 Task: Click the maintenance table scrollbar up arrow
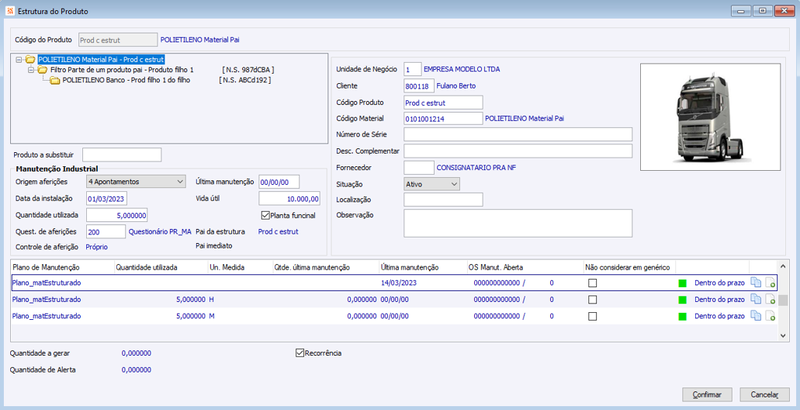783,267
